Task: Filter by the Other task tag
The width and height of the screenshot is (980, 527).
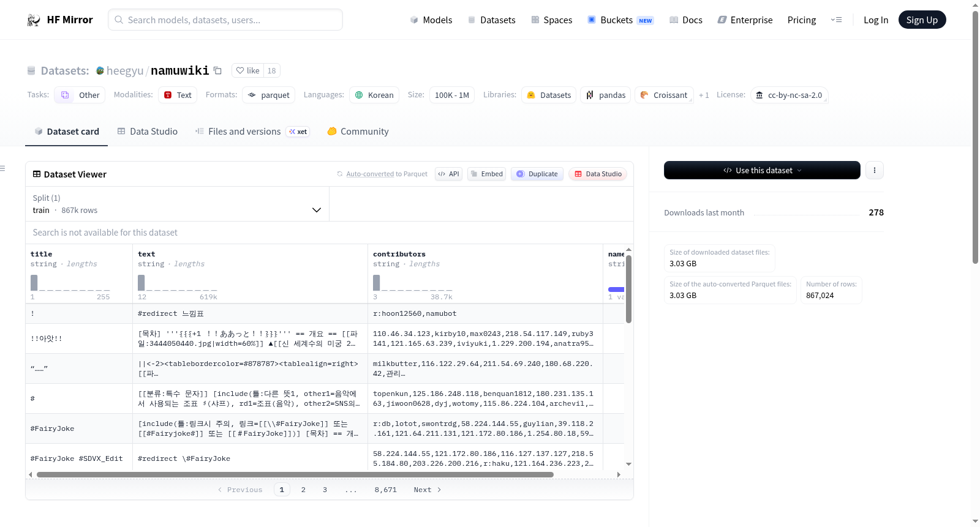Action: 80,95
